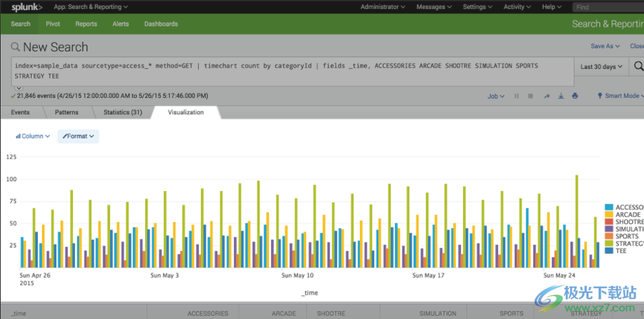Share the search job
Screen dimensions: 644x319
point(547,96)
